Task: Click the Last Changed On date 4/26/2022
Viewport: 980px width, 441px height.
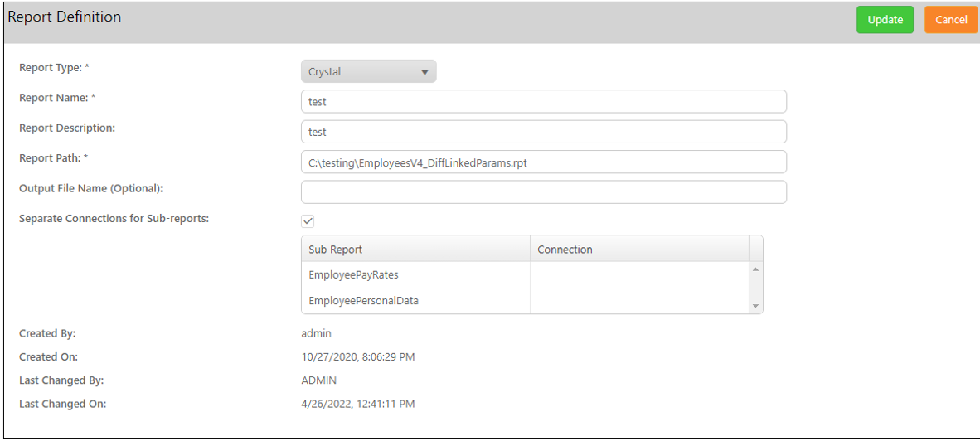Action: 358,405
